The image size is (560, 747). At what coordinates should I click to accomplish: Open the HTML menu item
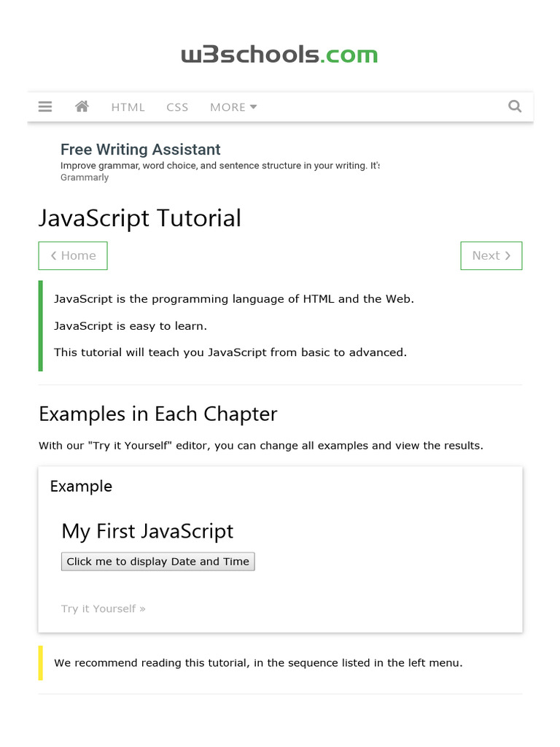point(128,107)
